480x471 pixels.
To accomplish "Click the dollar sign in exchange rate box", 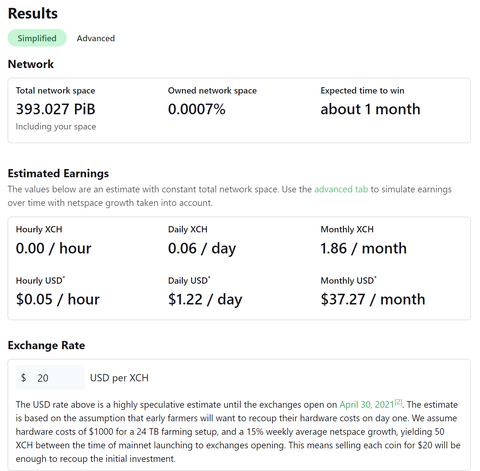I will point(23,378).
